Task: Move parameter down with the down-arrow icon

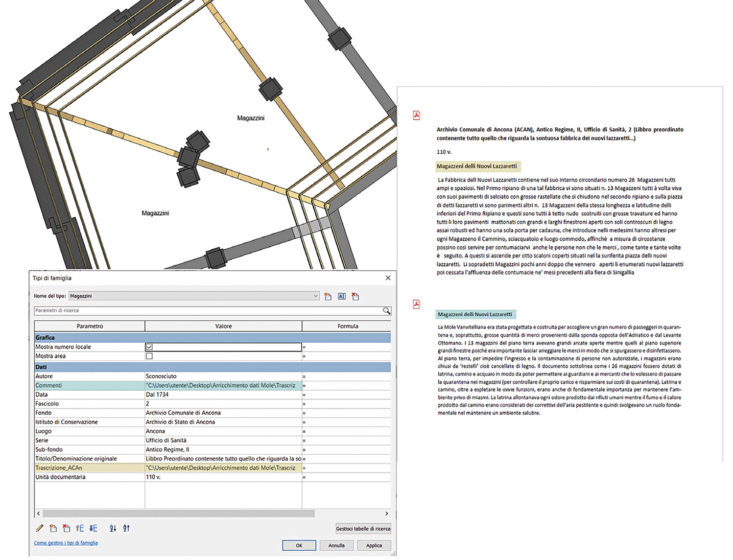Action: click(x=93, y=528)
